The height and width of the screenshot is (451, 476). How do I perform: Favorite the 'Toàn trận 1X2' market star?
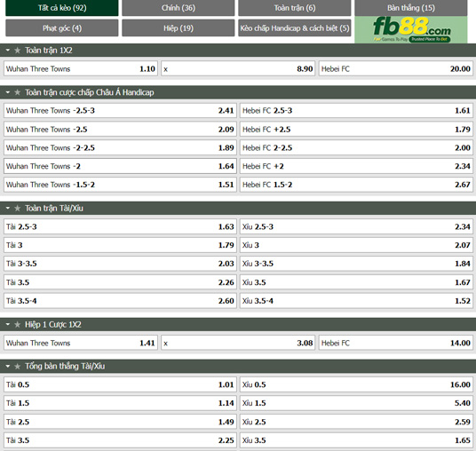coord(17,51)
